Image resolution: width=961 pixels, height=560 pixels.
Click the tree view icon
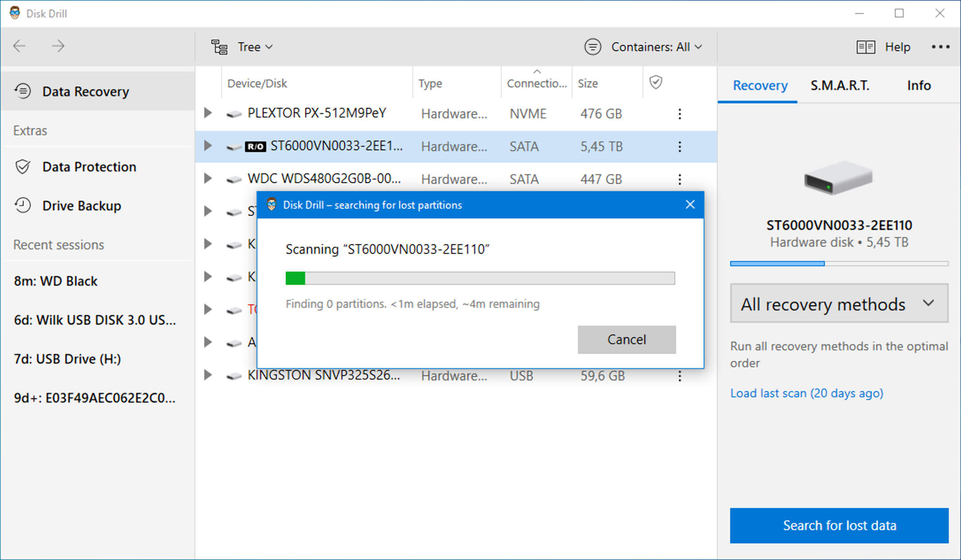pos(219,47)
